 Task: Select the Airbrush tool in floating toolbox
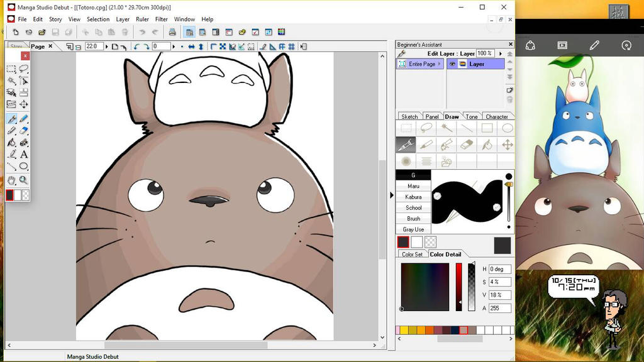tap(24, 143)
